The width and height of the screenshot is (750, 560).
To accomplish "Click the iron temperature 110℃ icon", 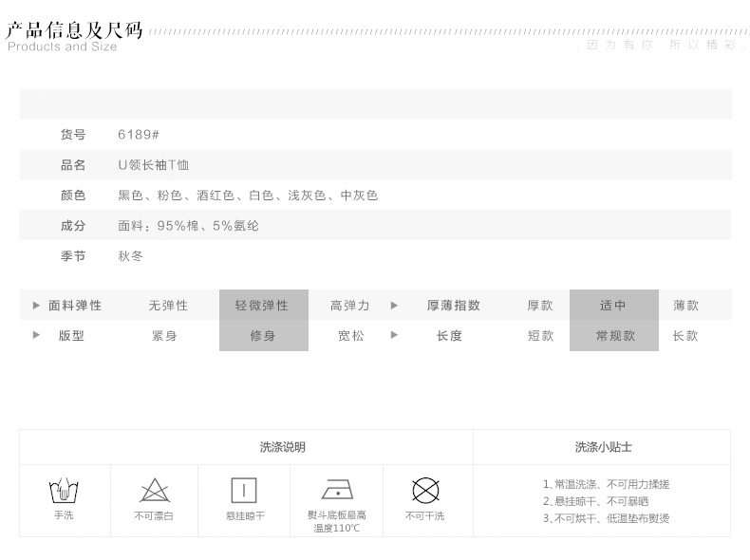I will click(x=337, y=491).
